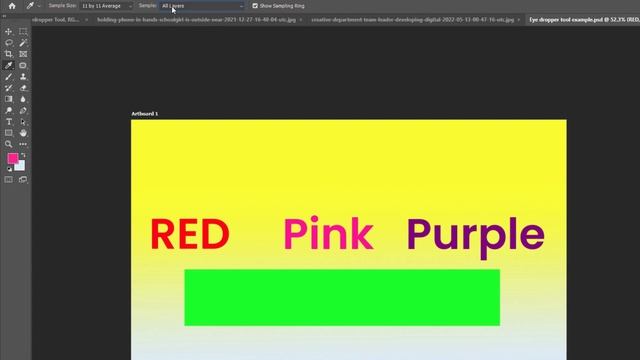The image size is (640, 360).
Task: Click the Artboard 1 label
Action: [144, 113]
